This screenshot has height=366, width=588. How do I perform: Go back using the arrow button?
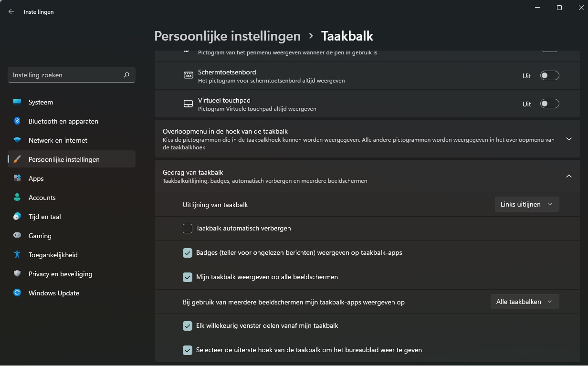pos(11,11)
